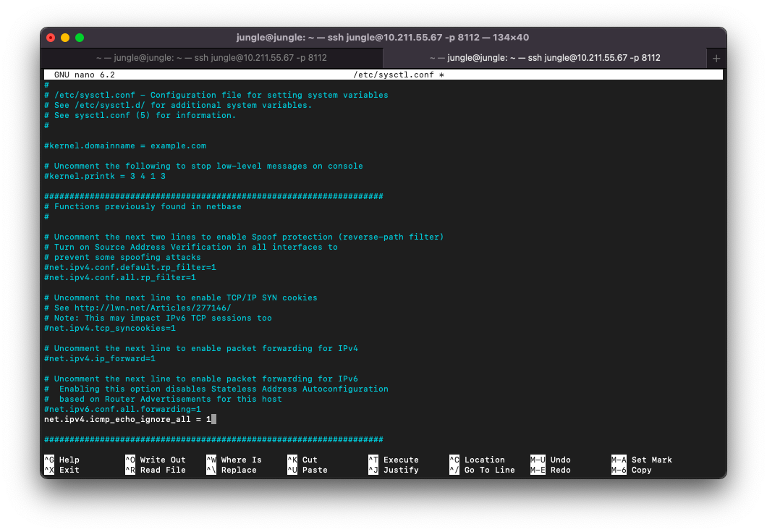Click the ^U Paste shortcut label
767x532 pixels.
(x=307, y=470)
